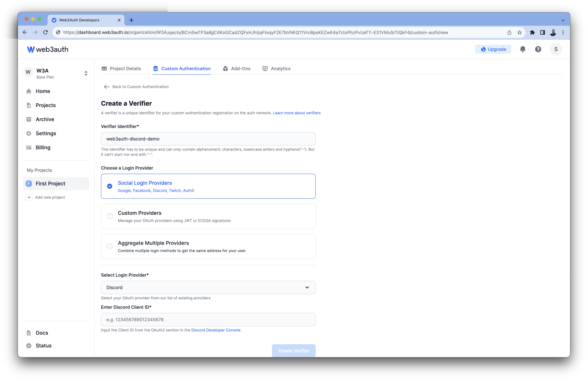Open Learn more about verifiers link
588x381 pixels.
[297, 113]
